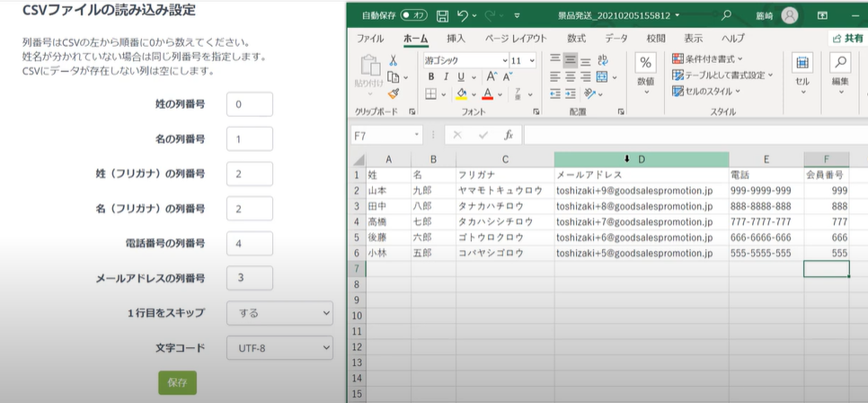Open the font name 游ゴシック dropdown

[505, 60]
